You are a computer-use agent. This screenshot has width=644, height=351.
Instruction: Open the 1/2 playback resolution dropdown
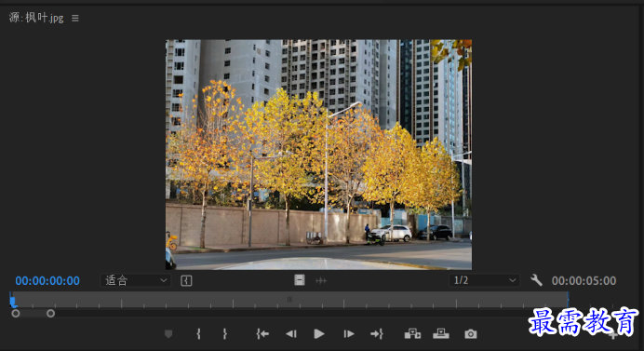(x=484, y=280)
